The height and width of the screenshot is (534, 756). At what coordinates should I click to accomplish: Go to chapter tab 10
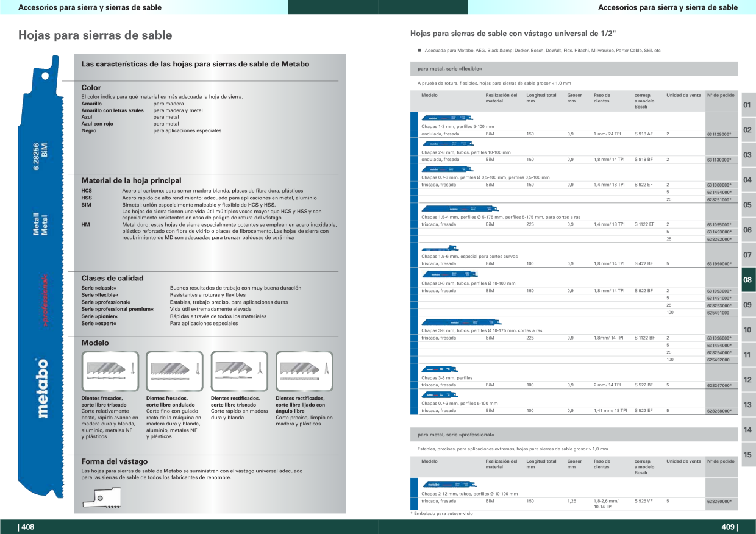(x=747, y=330)
